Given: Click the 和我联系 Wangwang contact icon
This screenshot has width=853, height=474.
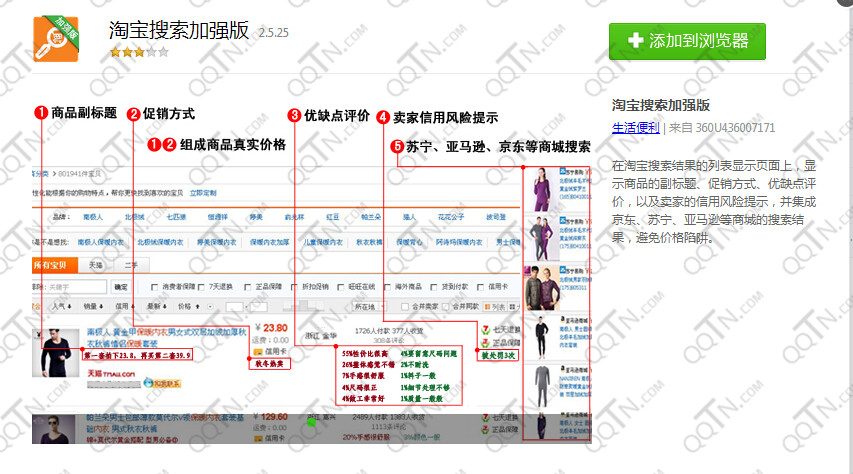Looking at the screenshot, I should tap(162, 383).
